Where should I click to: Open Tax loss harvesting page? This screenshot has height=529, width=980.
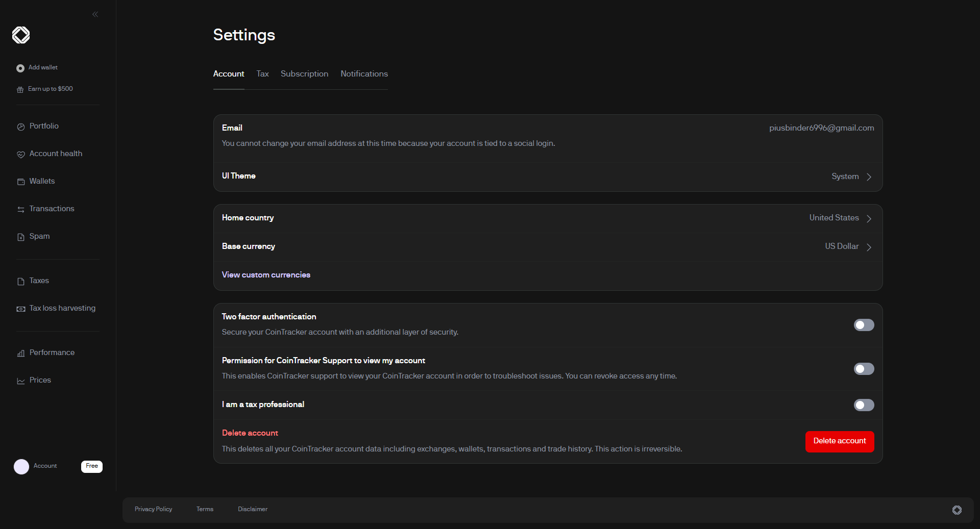click(62, 308)
